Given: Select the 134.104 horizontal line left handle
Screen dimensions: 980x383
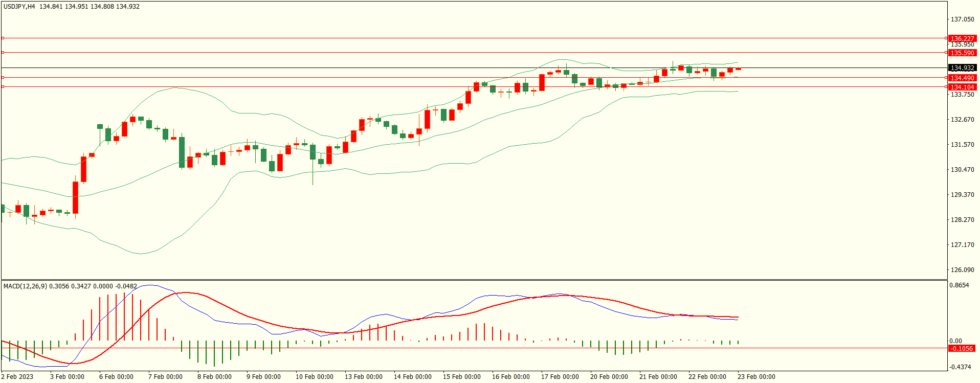Looking at the screenshot, I should click(3, 86).
